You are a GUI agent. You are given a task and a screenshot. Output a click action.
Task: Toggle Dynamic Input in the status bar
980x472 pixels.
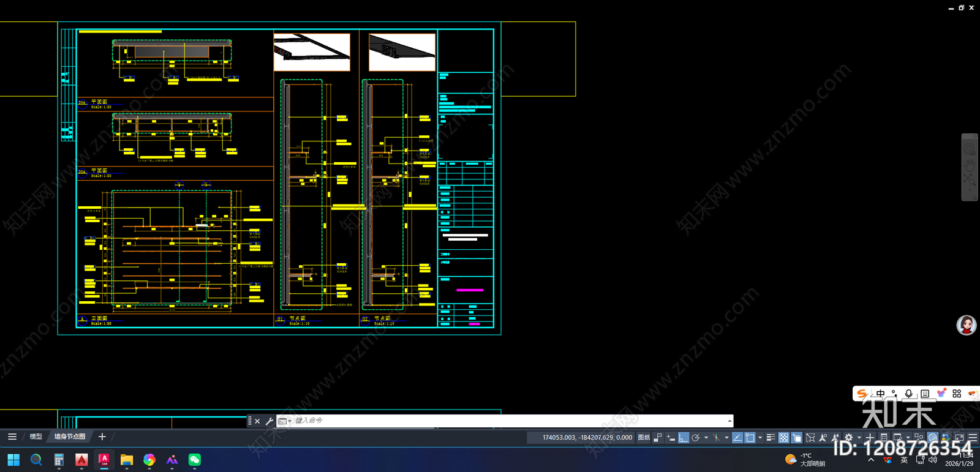(671, 437)
